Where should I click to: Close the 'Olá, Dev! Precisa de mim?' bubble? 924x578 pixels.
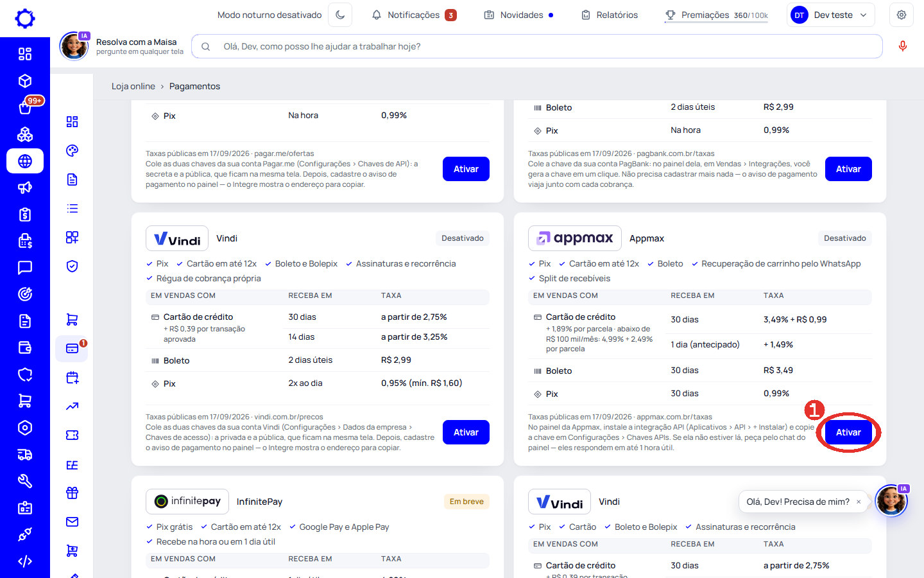point(859,502)
